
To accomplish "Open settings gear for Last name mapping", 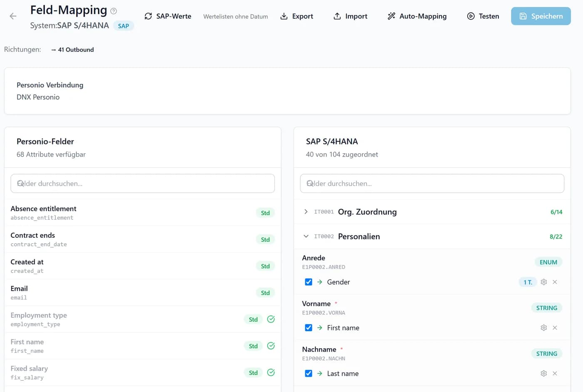I will [x=543, y=374].
